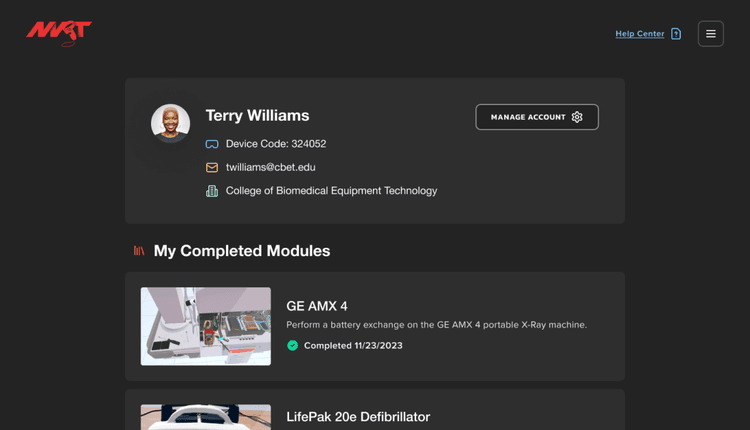Click the VR headset device code icon

pos(212,144)
